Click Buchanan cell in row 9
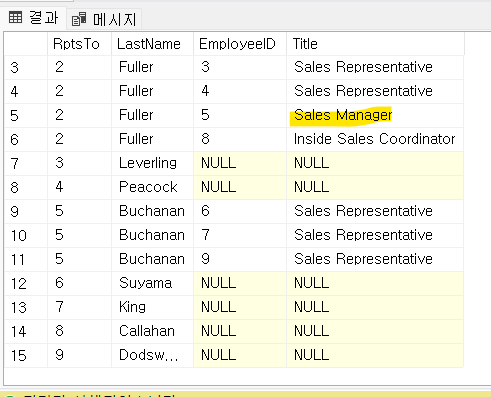Image resolution: width=491 pixels, height=397 pixels. point(153,211)
